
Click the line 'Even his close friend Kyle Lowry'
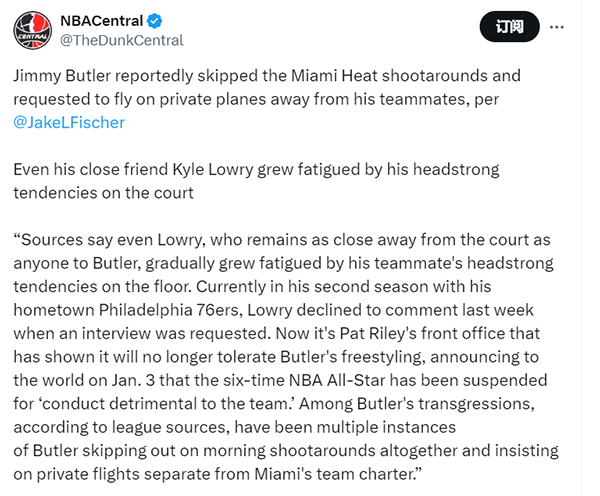point(256,169)
